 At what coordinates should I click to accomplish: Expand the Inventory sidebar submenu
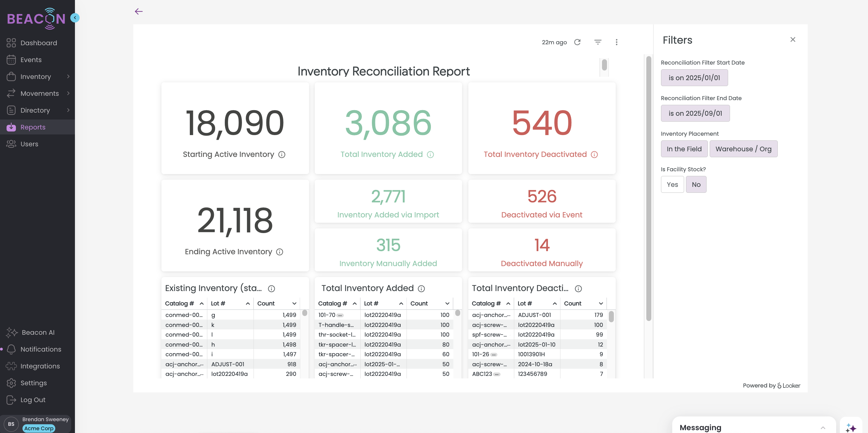point(68,76)
